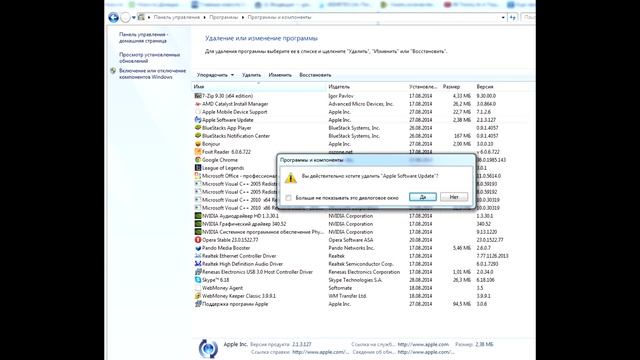
Task: Click the BlueStacks Notification Center icon
Action: (198, 136)
